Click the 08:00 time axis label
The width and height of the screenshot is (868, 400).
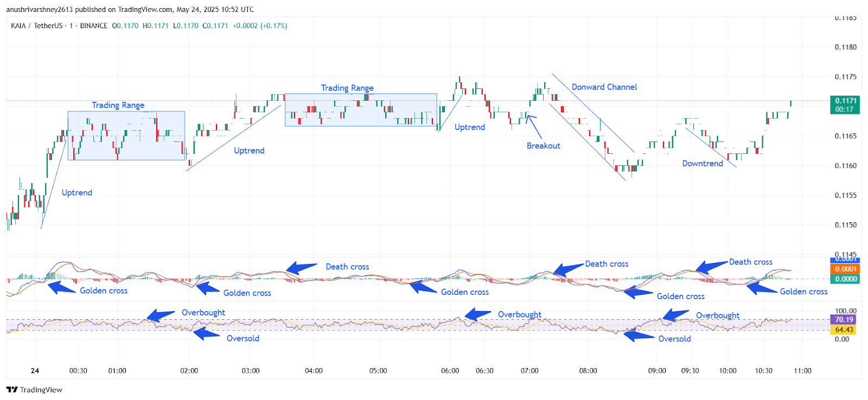tap(588, 371)
